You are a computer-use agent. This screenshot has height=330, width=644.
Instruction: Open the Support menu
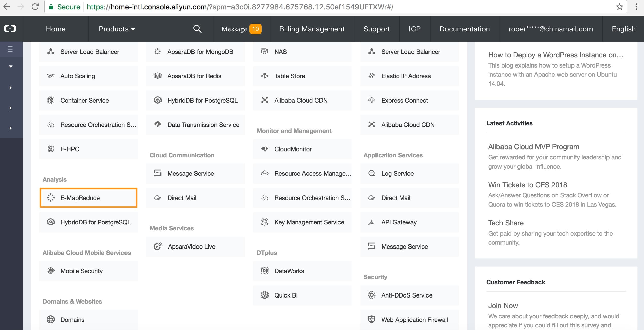(377, 29)
